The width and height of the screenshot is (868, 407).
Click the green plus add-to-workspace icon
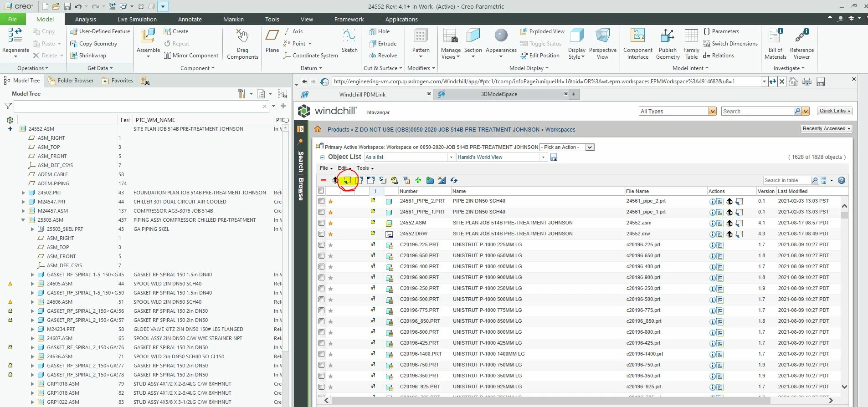418,180
